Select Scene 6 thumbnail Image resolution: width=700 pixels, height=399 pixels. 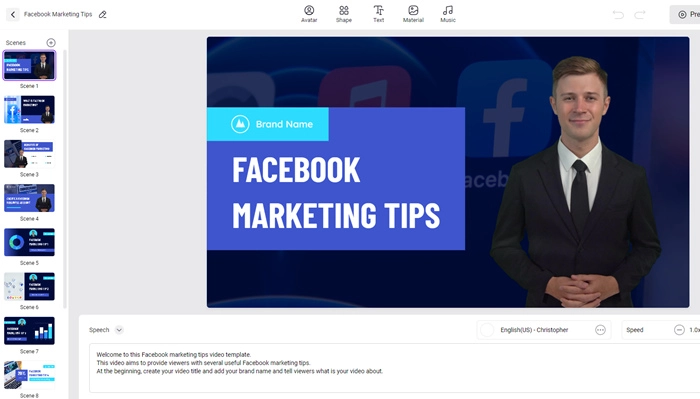29,286
